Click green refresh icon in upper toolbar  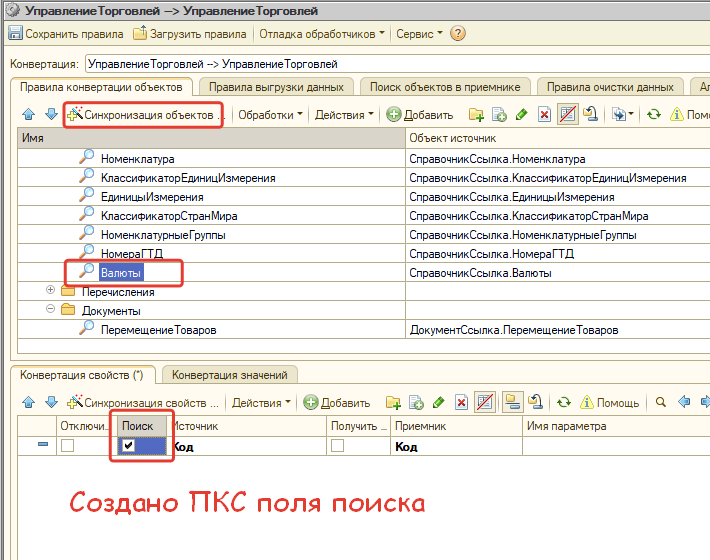[x=653, y=115]
